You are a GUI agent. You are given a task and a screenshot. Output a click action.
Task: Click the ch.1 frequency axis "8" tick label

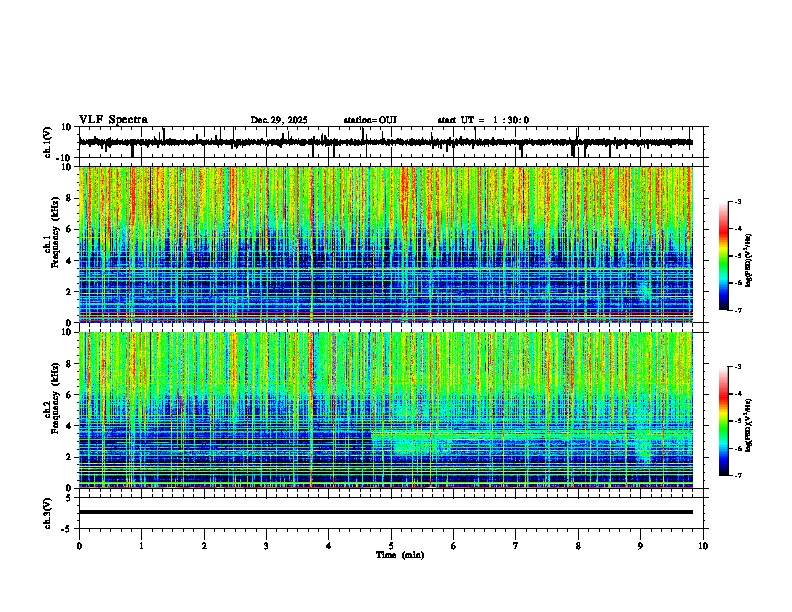click(x=70, y=198)
